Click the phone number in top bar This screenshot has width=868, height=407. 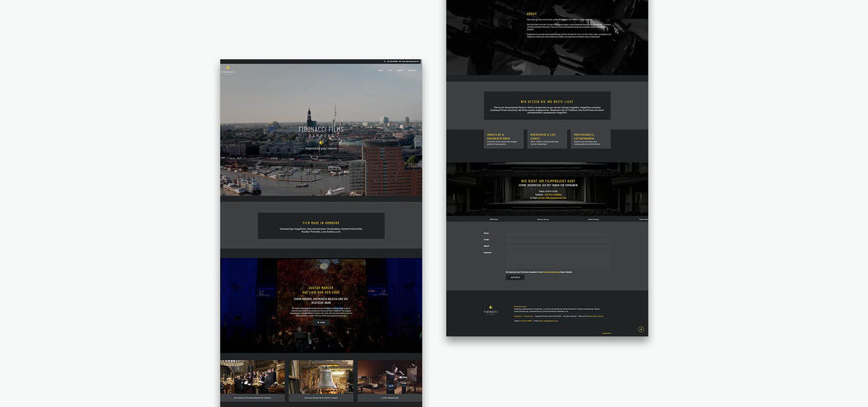click(x=391, y=61)
